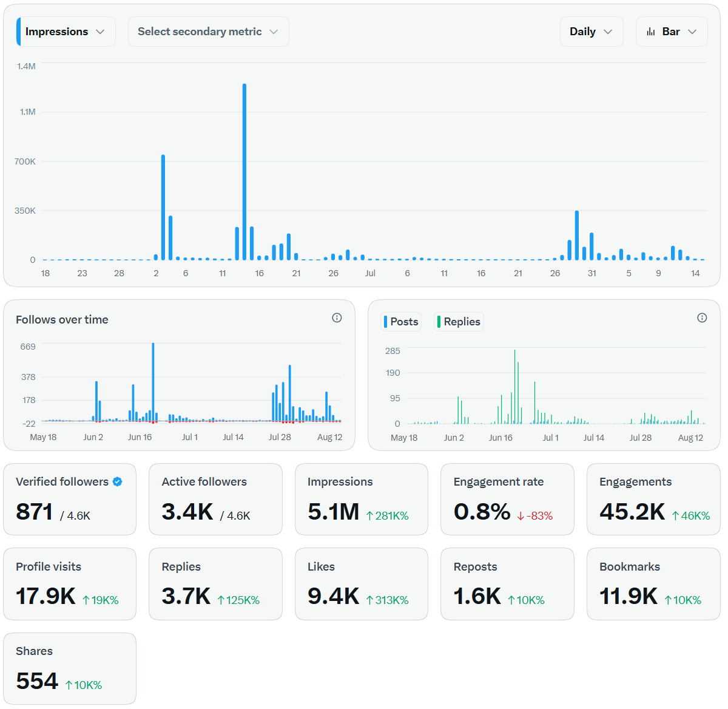Click the Jul label on impressions chart axis

coord(370,273)
